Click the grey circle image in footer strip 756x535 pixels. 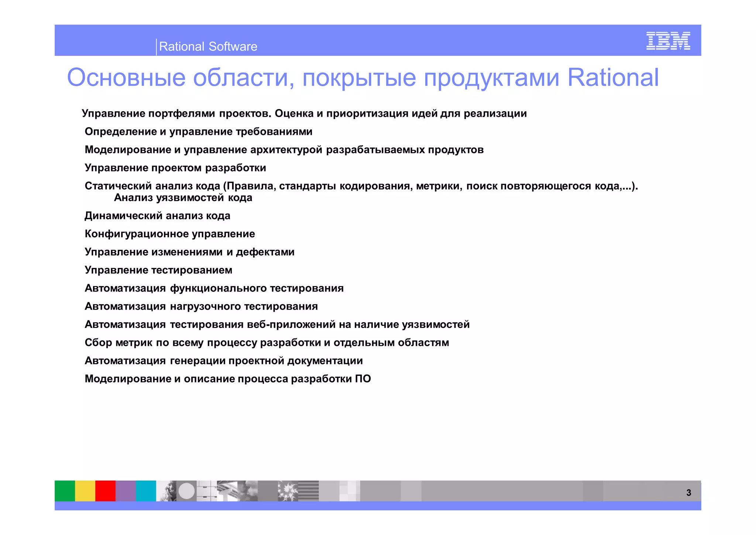click(x=186, y=491)
